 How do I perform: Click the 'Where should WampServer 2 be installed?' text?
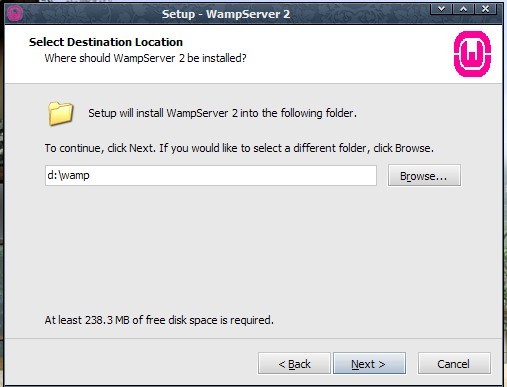pyautogui.click(x=145, y=58)
